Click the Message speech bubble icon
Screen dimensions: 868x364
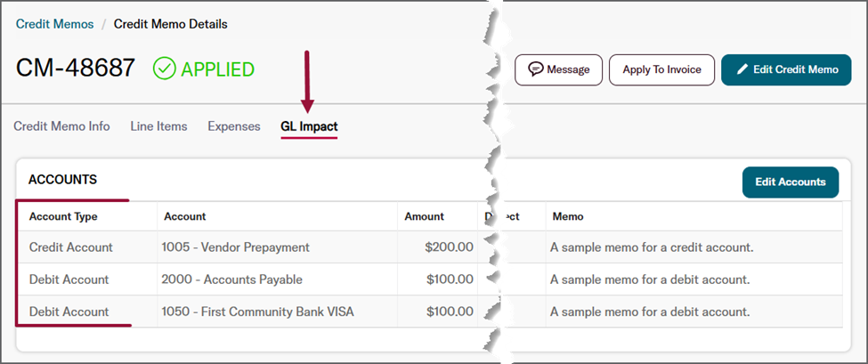tap(536, 69)
